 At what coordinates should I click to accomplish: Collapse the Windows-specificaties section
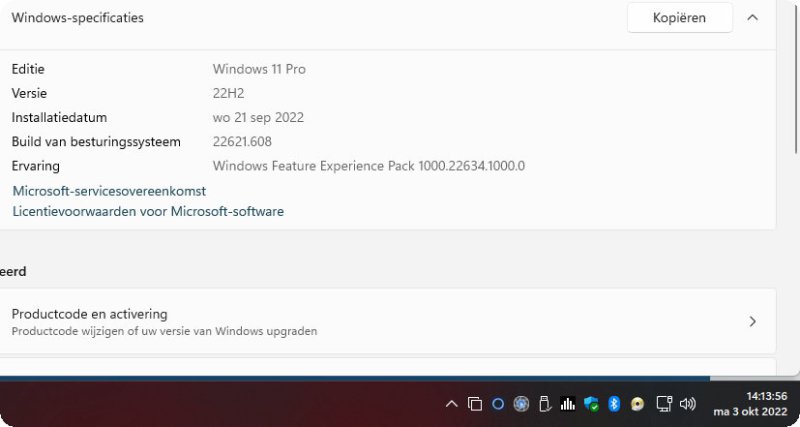click(x=753, y=18)
